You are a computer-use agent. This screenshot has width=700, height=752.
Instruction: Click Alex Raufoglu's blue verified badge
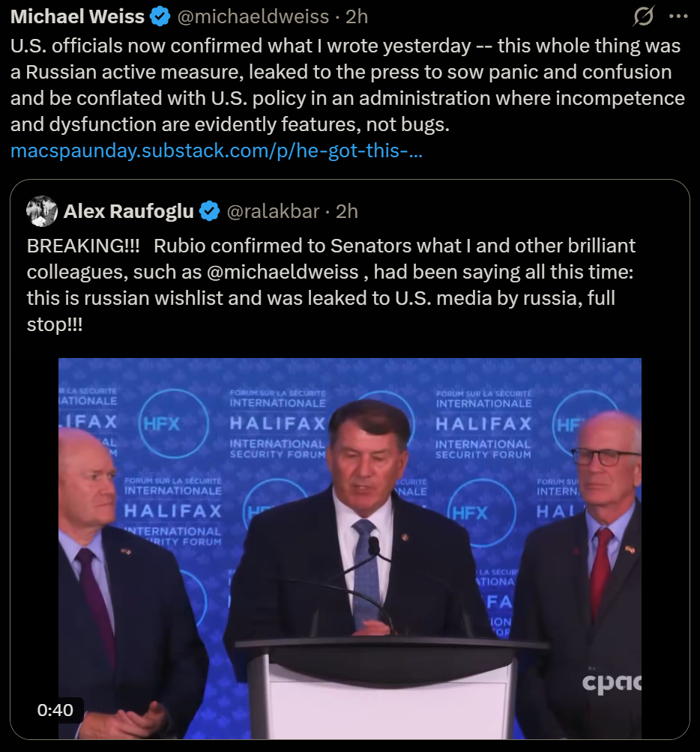[209, 212]
